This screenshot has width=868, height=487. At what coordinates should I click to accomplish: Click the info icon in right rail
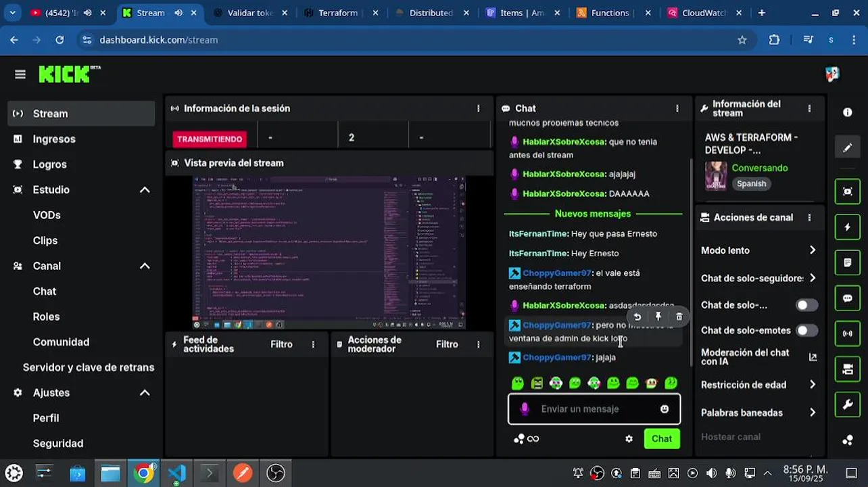[848, 112]
